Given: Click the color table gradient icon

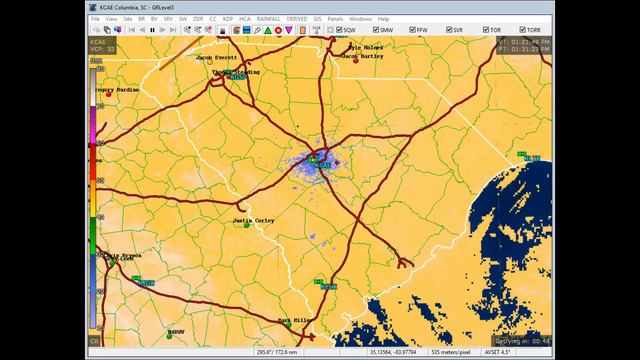Looking at the screenshot, I should point(222,30).
